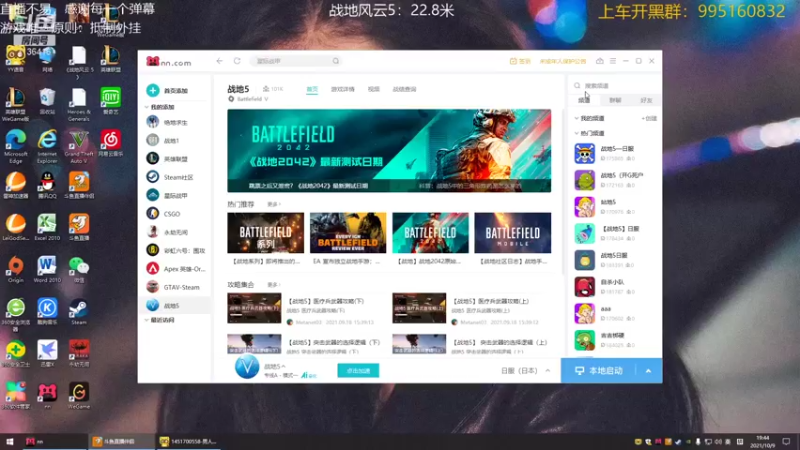Open the 【战地5】日服 channel
This screenshot has height=450, width=800.
pyautogui.click(x=615, y=233)
